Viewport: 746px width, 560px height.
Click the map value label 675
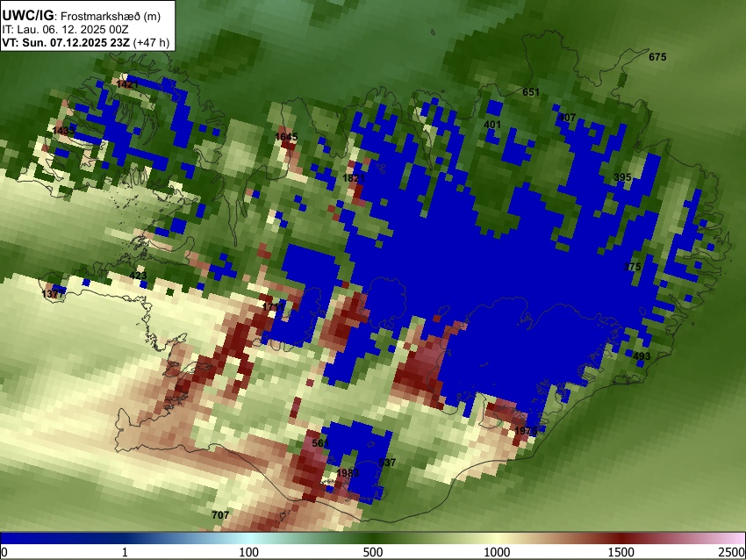coord(657,57)
